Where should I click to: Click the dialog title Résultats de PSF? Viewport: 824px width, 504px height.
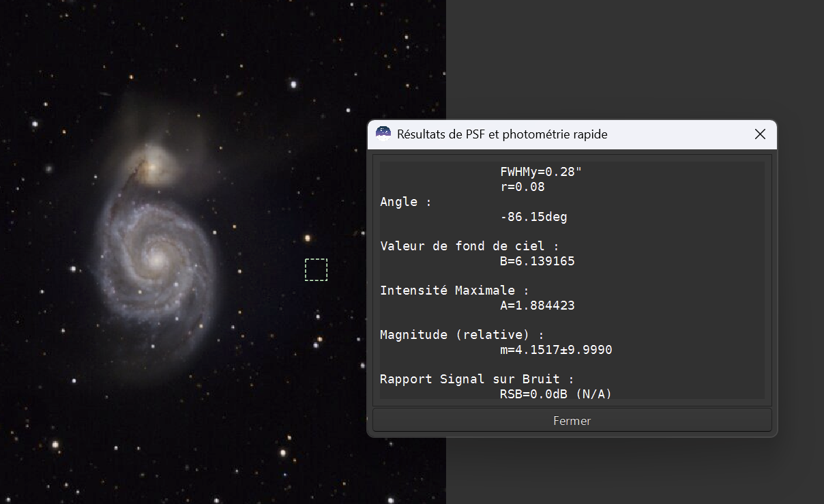(x=502, y=134)
